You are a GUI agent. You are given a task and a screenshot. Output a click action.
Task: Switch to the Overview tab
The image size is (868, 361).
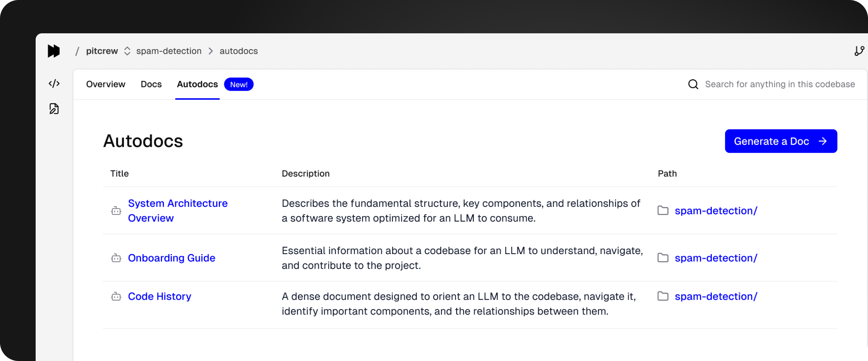pyautogui.click(x=105, y=84)
